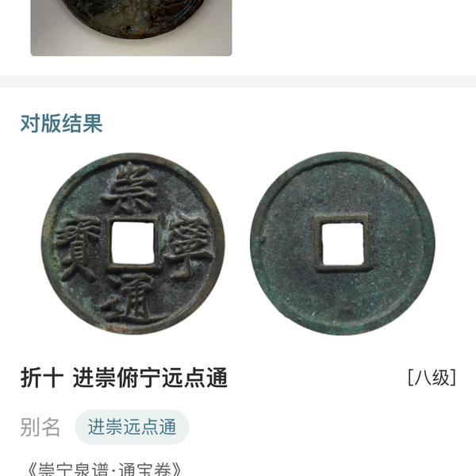Tap the [八级] grade label
The height and width of the screenshot is (476, 476).
point(432,378)
